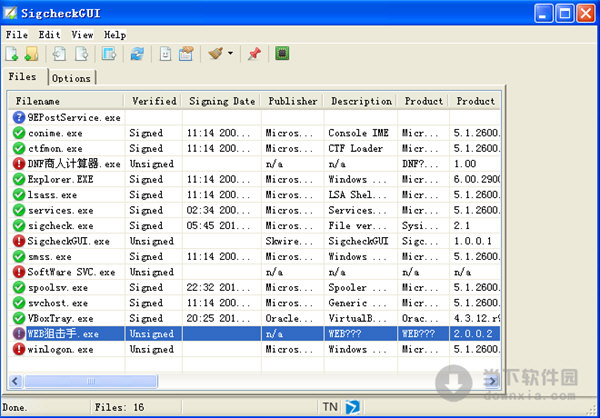Switch to the Files tab
Viewport: 600px width, 418px height.
23,77
